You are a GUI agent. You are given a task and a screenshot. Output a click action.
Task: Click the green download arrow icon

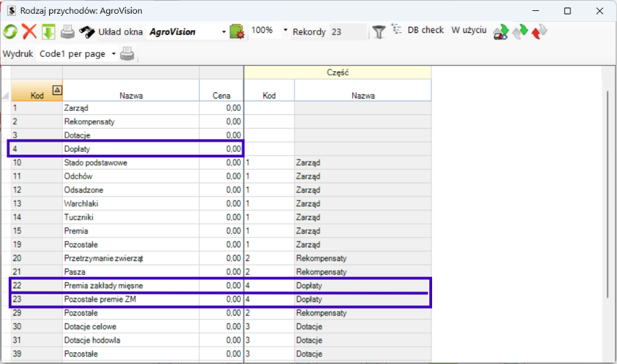(x=49, y=32)
